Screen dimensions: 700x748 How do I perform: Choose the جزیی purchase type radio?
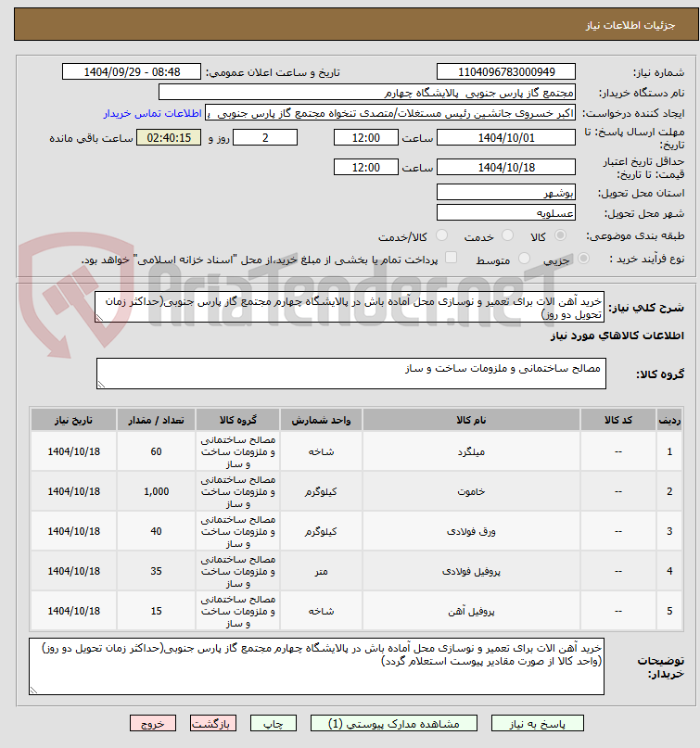(583, 259)
